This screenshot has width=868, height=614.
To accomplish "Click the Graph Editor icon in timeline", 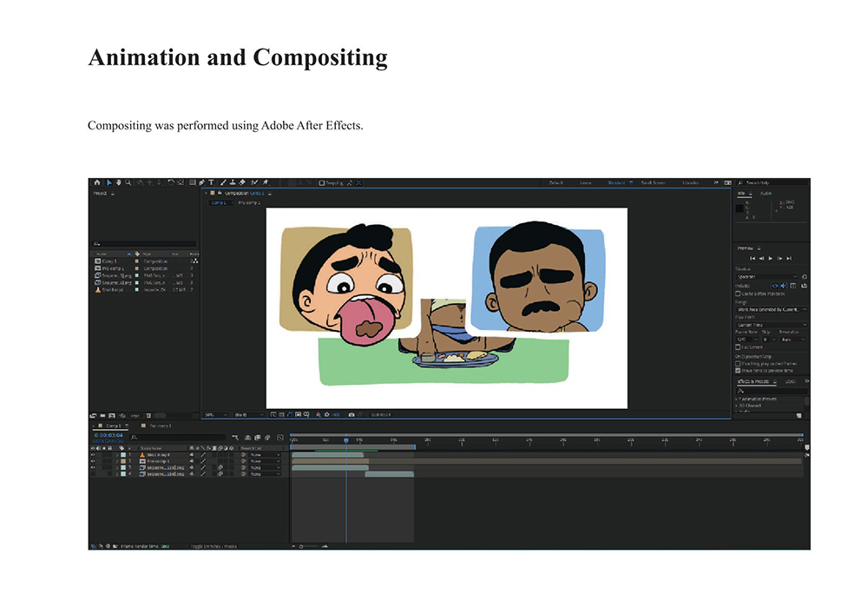I will [x=280, y=438].
